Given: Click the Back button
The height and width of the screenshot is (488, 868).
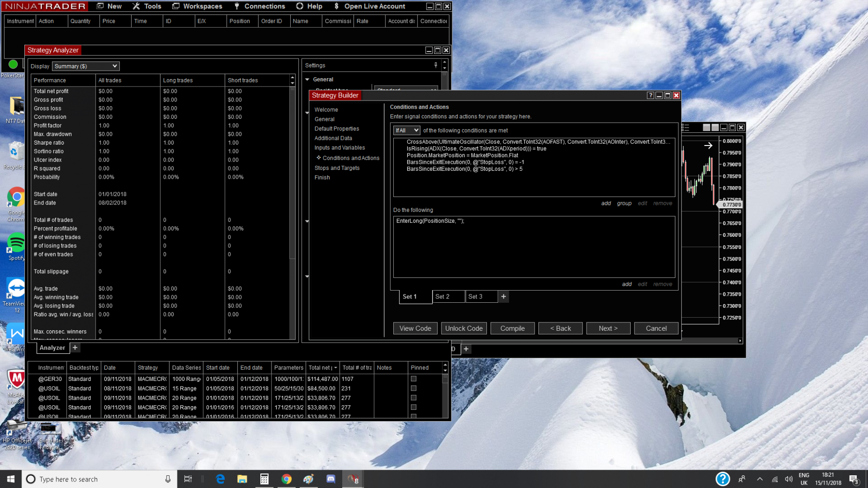Looking at the screenshot, I should click(x=560, y=328).
